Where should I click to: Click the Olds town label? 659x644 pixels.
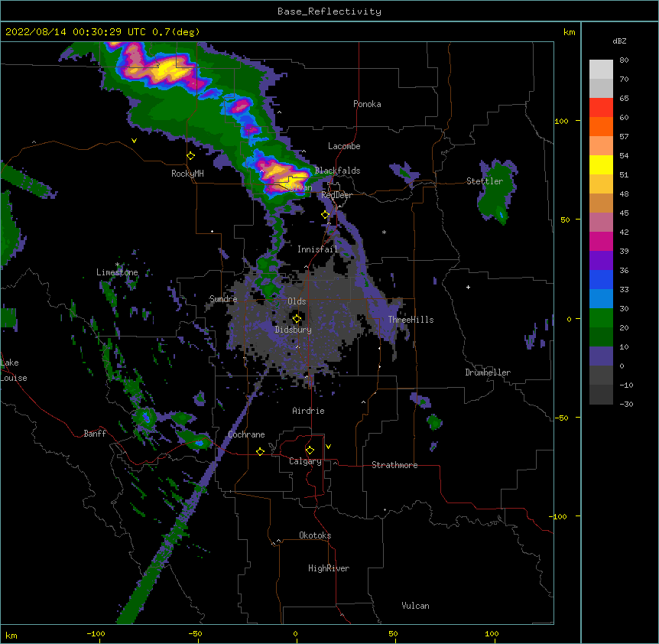click(297, 301)
